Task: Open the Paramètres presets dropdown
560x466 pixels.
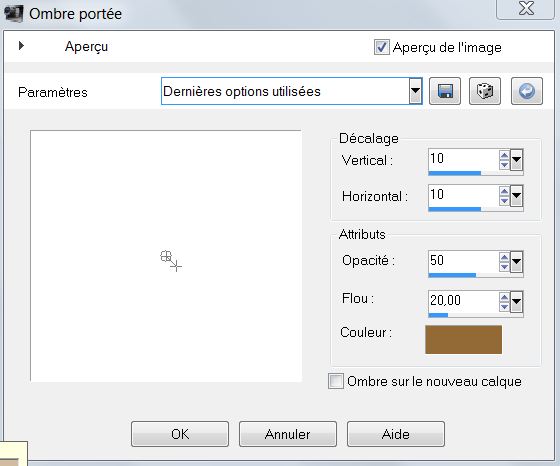Action: click(415, 91)
